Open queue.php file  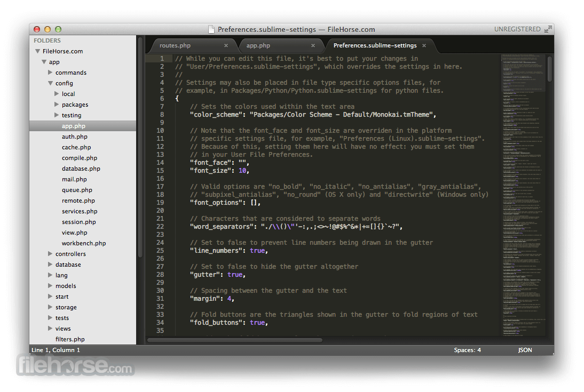click(77, 190)
